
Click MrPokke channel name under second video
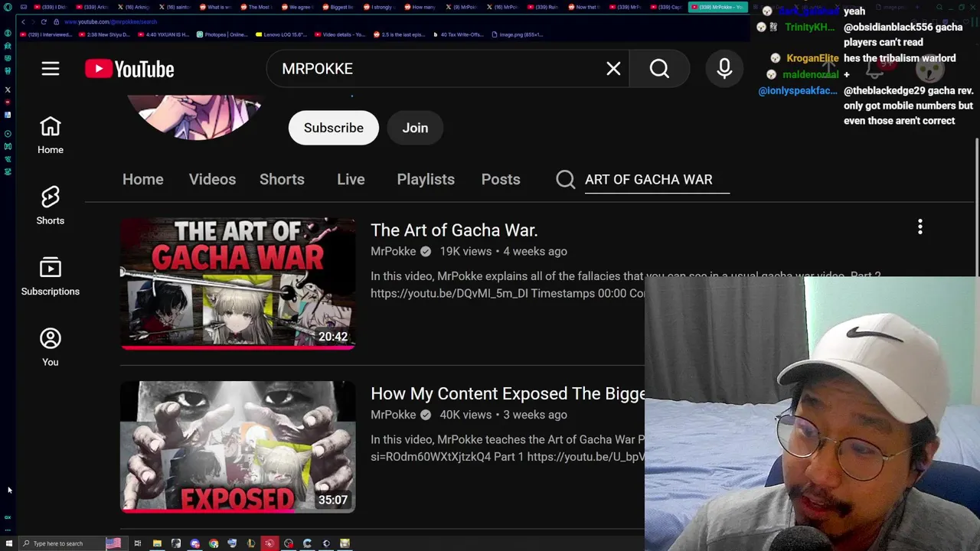(x=394, y=415)
